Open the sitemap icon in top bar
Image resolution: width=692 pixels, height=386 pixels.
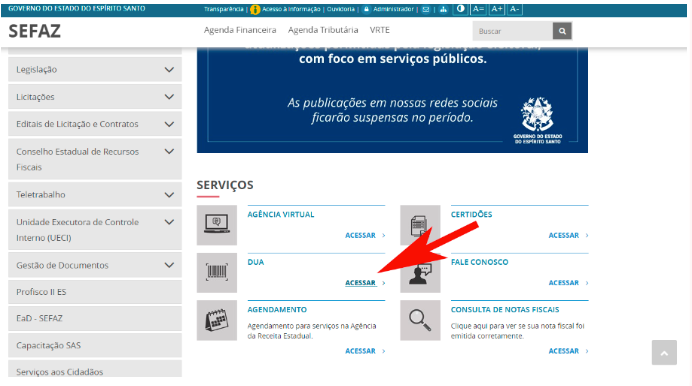click(x=443, y=9)
